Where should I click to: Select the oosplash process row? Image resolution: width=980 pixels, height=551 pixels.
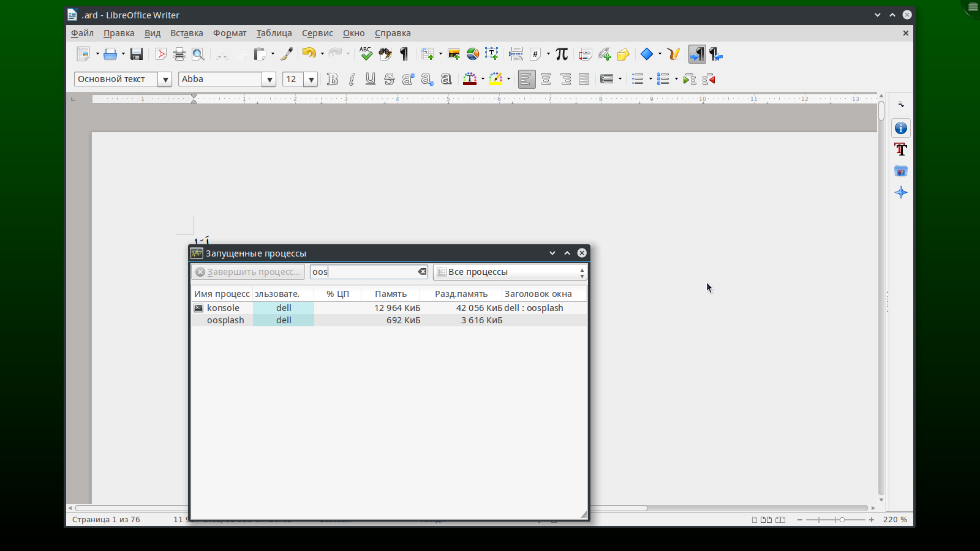click(389, 320)
